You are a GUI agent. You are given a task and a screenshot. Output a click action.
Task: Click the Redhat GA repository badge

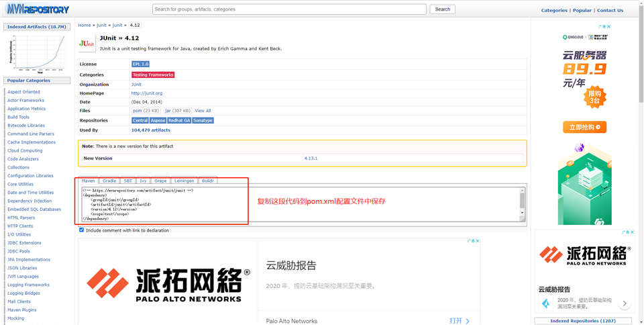point(179,120)
